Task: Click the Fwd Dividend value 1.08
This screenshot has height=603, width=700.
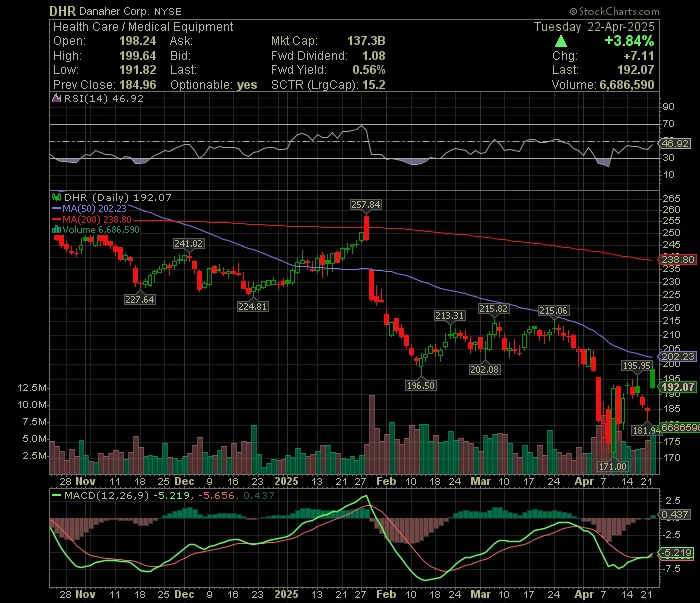Action: click(x=374, y=56)
